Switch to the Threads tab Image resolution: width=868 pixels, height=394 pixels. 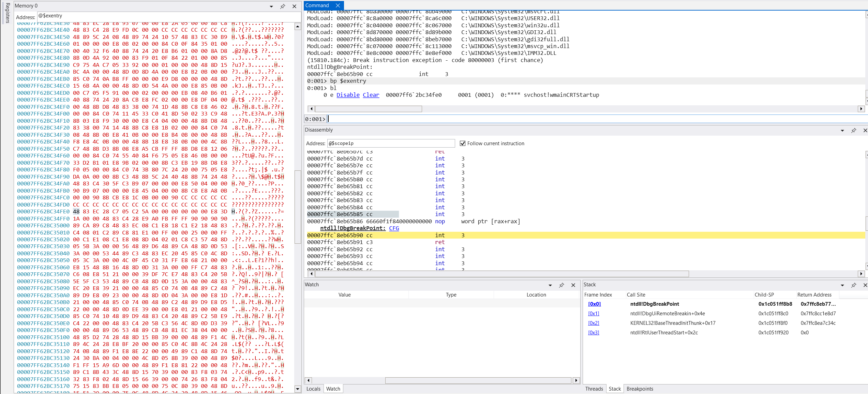click(x=594, y=389)
